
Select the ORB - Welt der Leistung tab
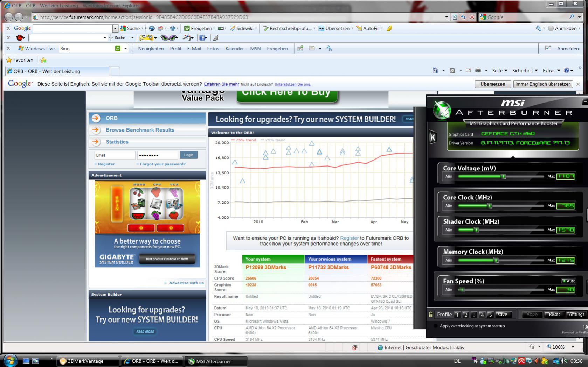57,71
